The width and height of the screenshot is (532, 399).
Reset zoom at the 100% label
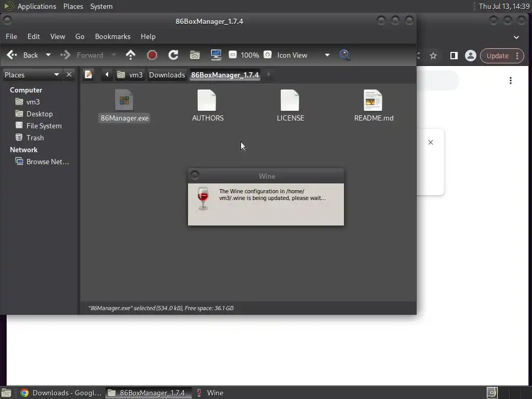250,55
